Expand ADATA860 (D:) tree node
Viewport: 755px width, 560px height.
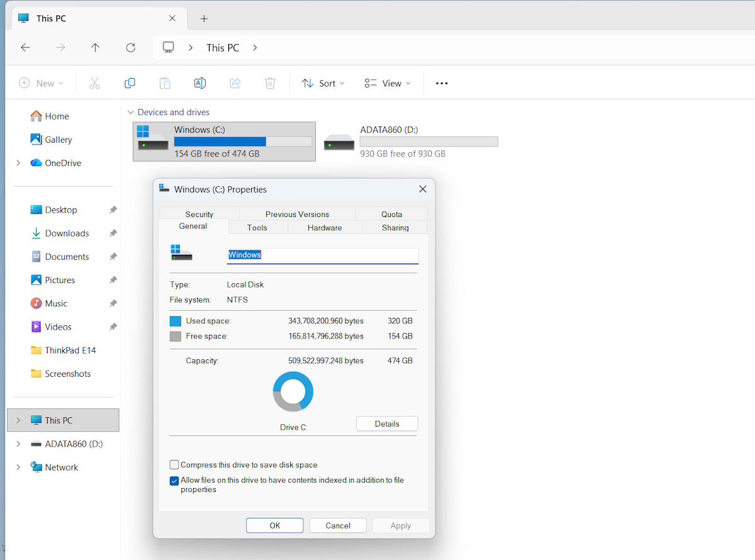click(18, 444)
